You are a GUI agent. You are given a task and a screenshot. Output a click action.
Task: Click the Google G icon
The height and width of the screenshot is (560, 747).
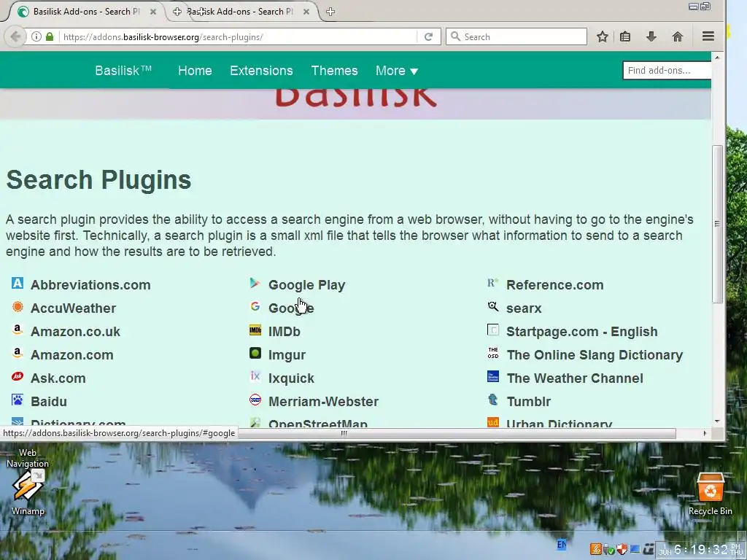click(255, 307)
